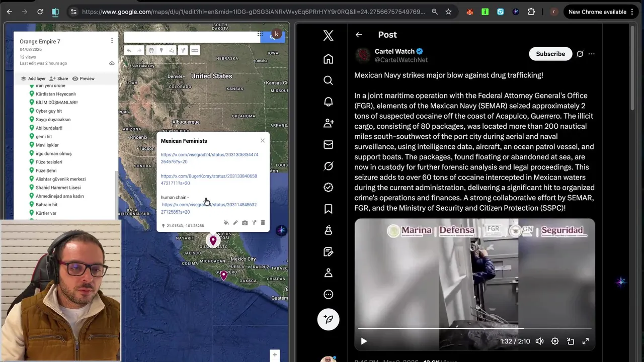Select the Draw a line tool
Screen dimensions: 644x362
(x=172, y=50)
